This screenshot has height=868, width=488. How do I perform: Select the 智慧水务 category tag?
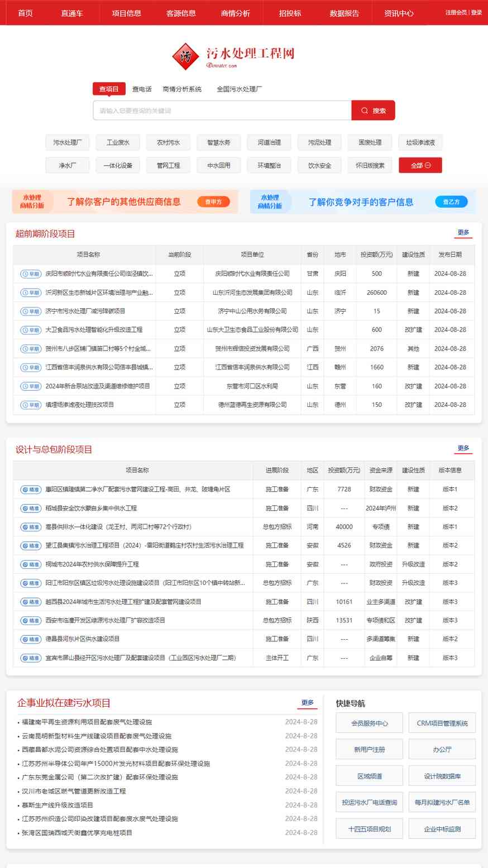(x=219, y=142)
